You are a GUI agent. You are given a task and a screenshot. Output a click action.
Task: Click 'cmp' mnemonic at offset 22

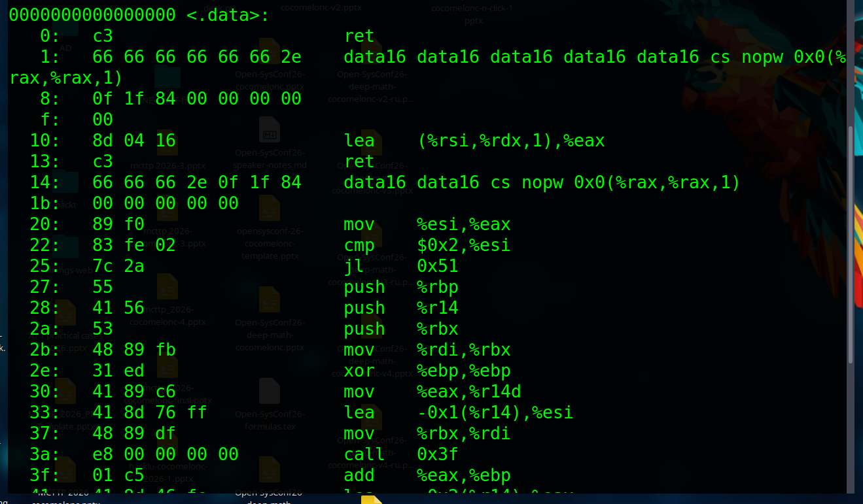[359, 245]
